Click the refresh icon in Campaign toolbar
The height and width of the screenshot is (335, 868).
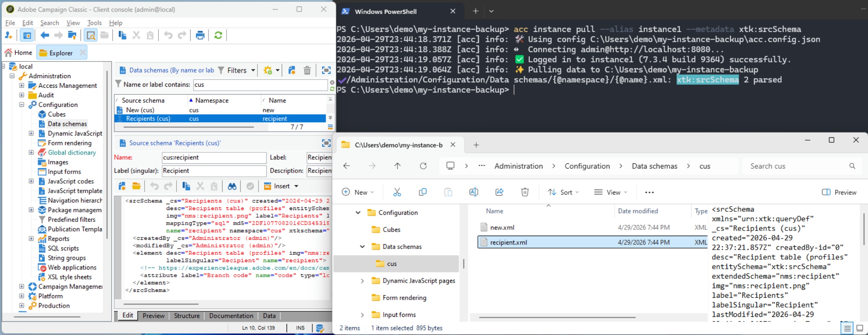pyautogui.click(x=218, y=35)
